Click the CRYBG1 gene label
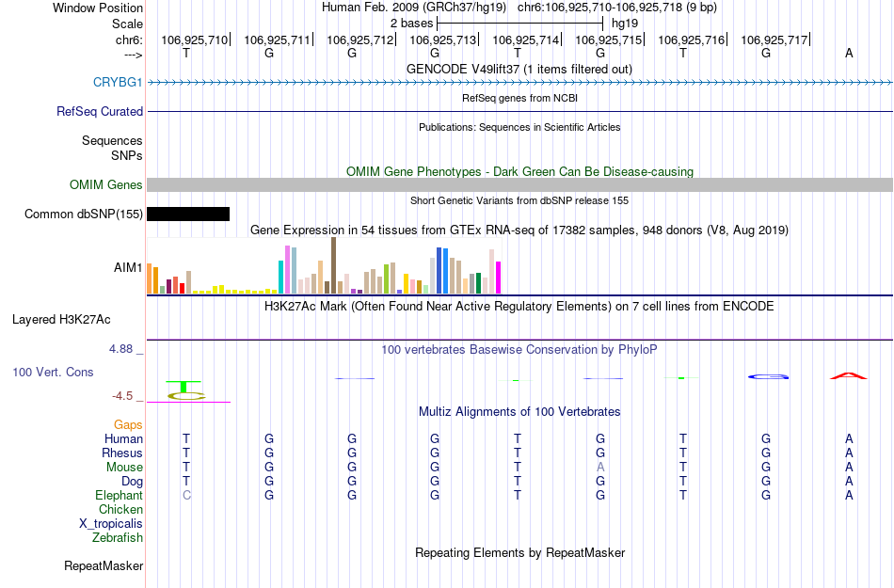Screen dimensions: 894x588 [118, 82]
